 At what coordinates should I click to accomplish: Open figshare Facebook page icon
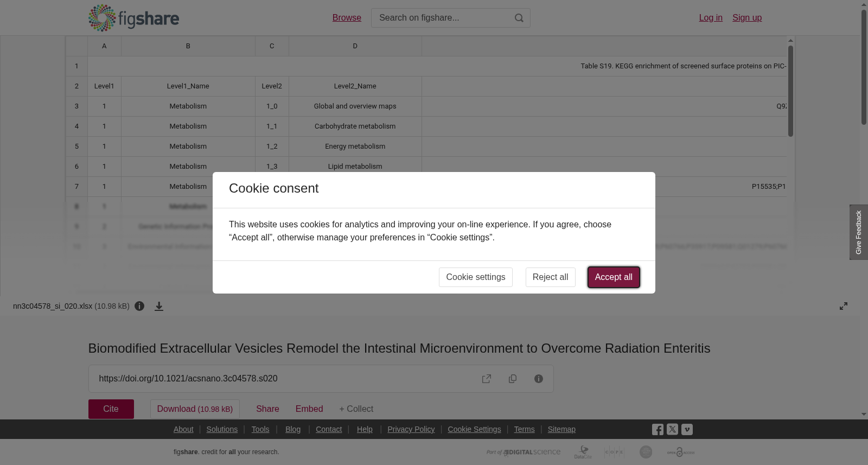[658, 429]
